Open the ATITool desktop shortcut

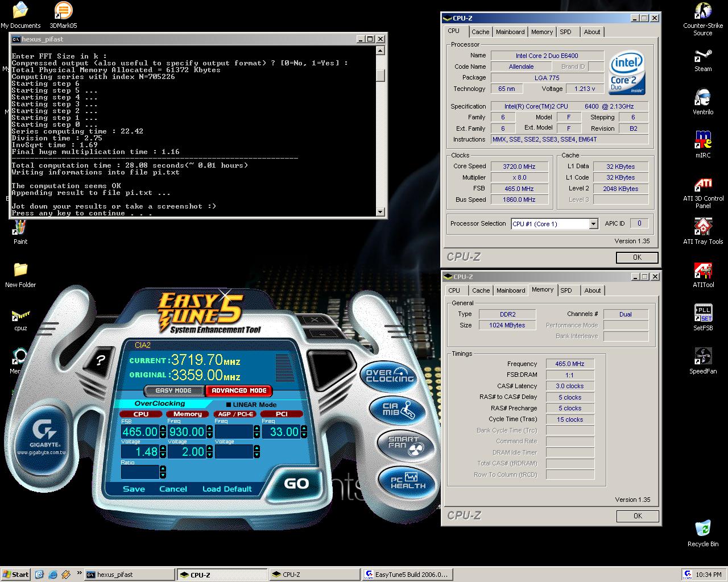(703, 275)
